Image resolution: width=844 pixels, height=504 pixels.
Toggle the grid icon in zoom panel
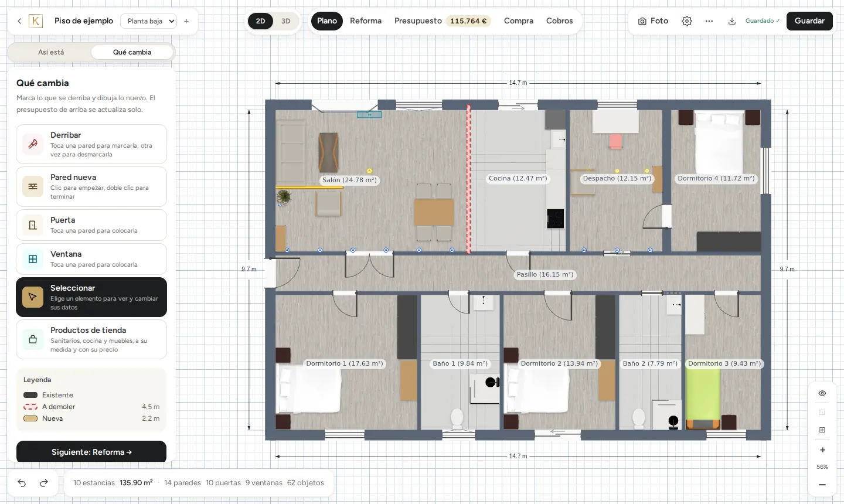click(822, 430)
